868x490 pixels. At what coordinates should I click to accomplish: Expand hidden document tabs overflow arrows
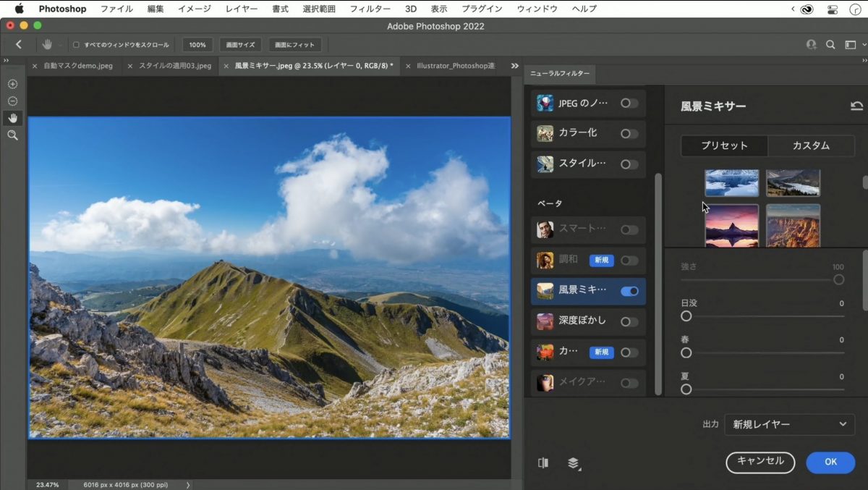(x=515, y=66)
